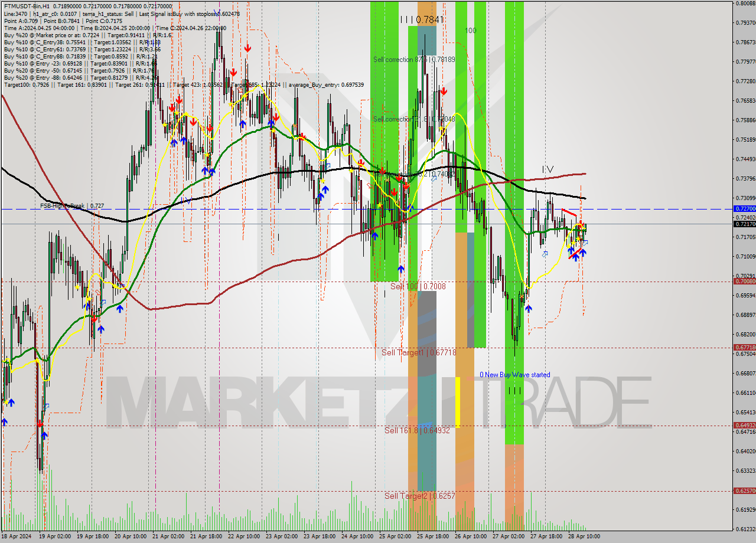Select the 'Sell Target1 | 0.67718' label
The image size is (756, 543).
(419, 352)
